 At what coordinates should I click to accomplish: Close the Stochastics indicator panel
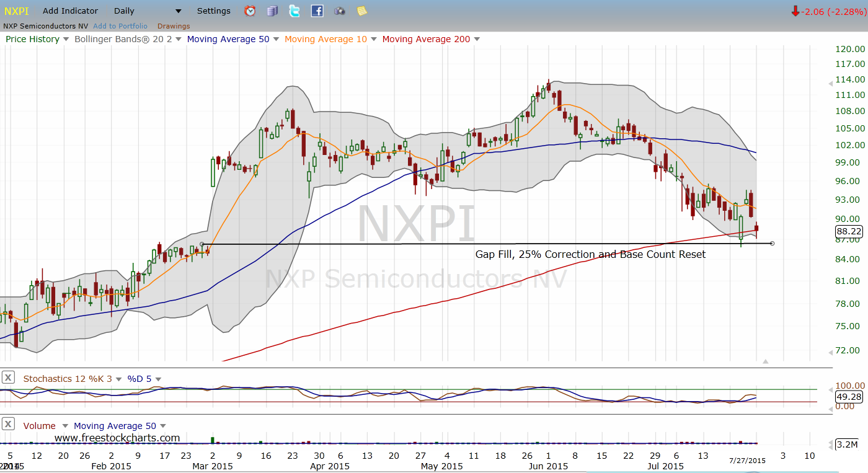[9, 377]
